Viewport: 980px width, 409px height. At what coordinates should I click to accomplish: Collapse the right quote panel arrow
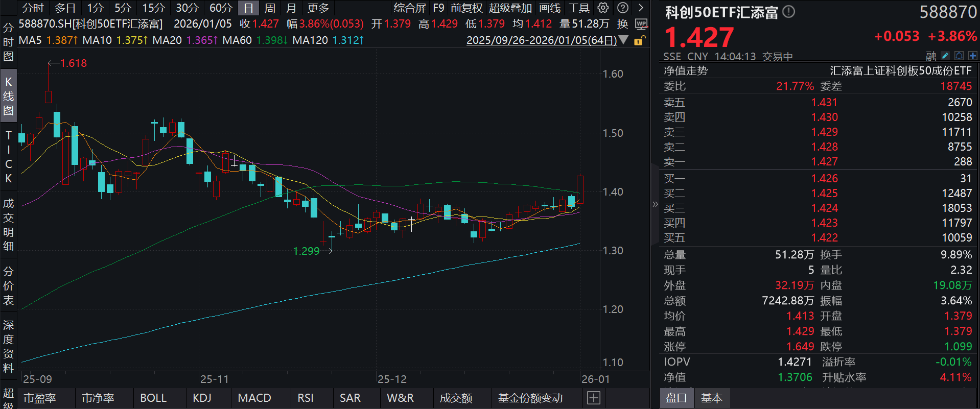tap(655, 204)
